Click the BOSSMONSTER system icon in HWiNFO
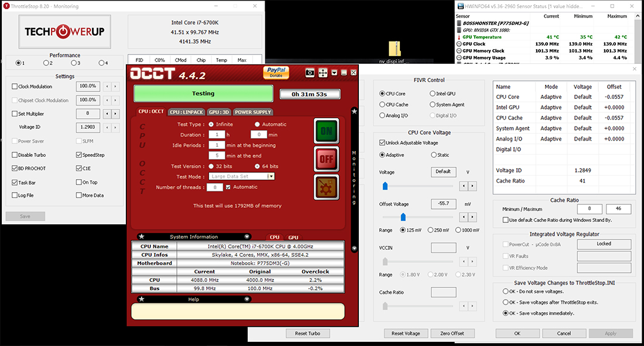This screenshot has width=644, height=346. coord(459,23)
